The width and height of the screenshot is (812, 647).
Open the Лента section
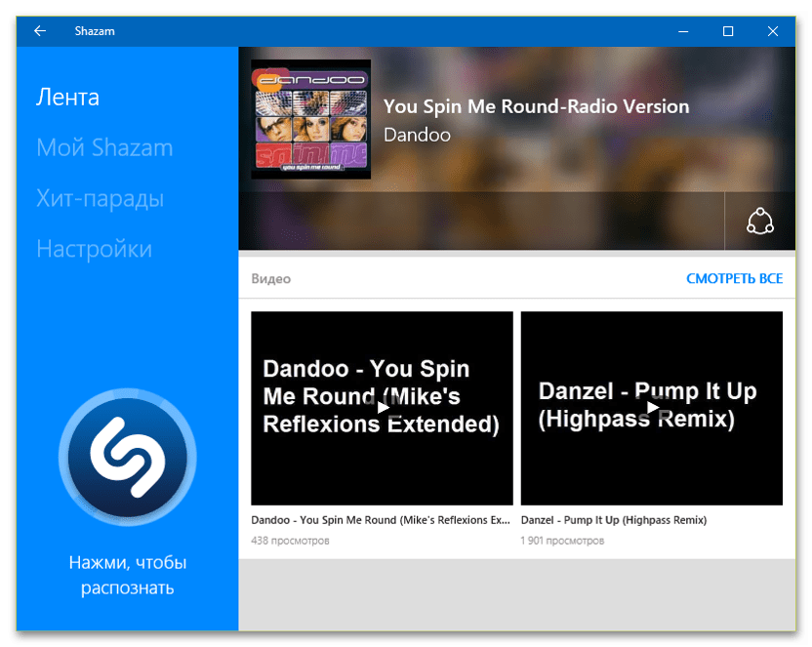pyautogui.click(x=67, y=98)
